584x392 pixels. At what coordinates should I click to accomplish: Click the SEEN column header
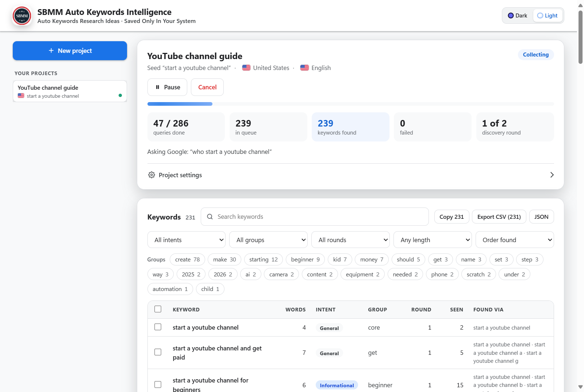[x=456, y=310]
